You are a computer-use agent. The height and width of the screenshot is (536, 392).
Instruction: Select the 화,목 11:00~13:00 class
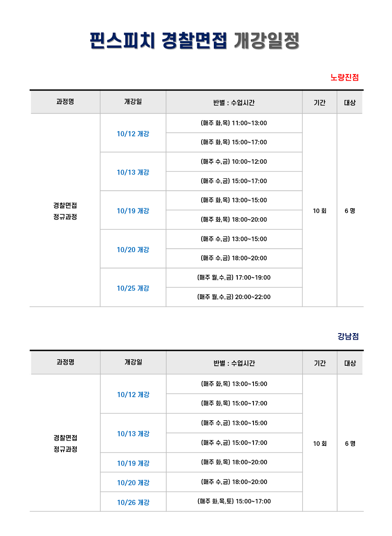pos(234,123)
